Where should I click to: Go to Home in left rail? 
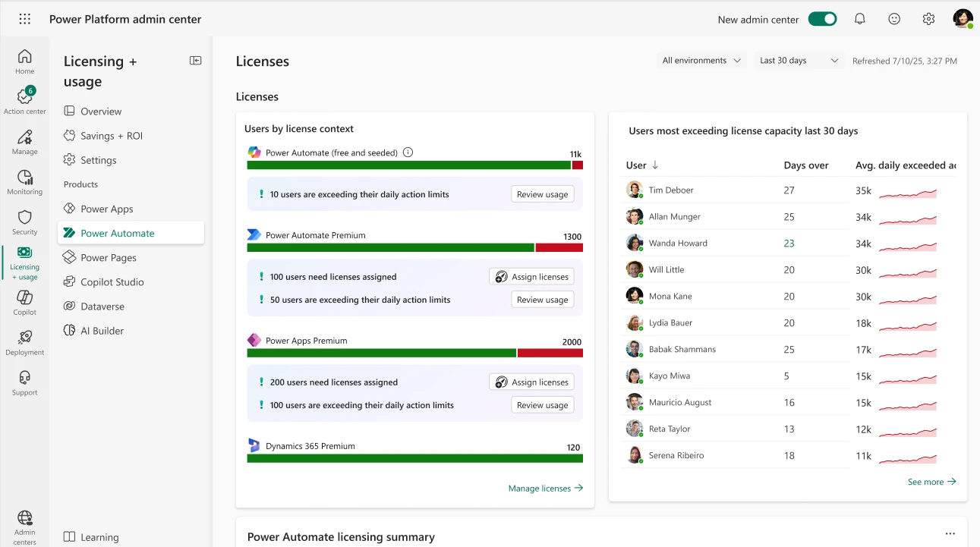click(25, 61)
